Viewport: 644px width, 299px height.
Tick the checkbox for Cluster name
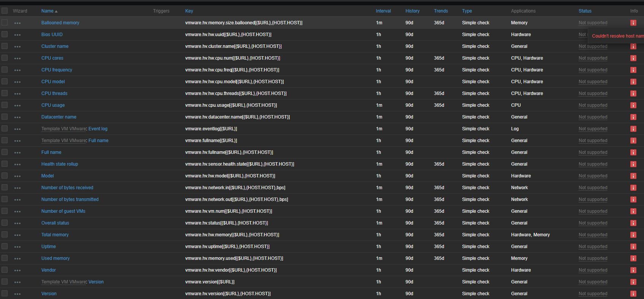(x=5, y=46)
